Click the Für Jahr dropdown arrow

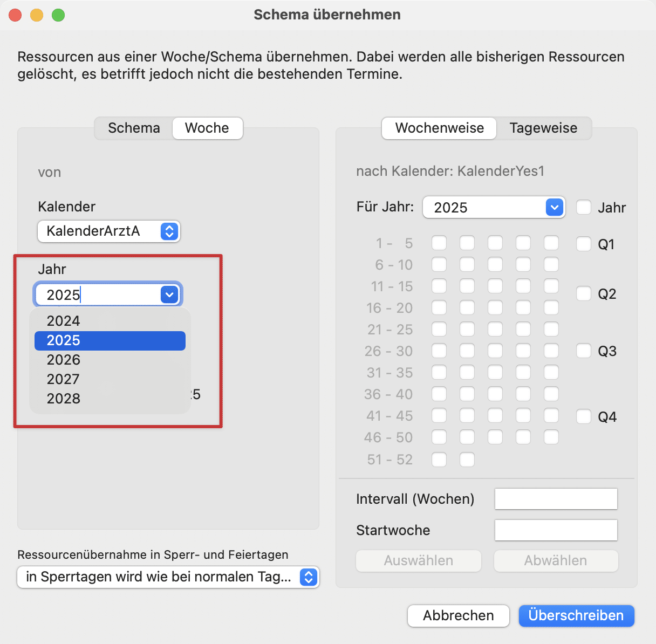pos(554,208)
